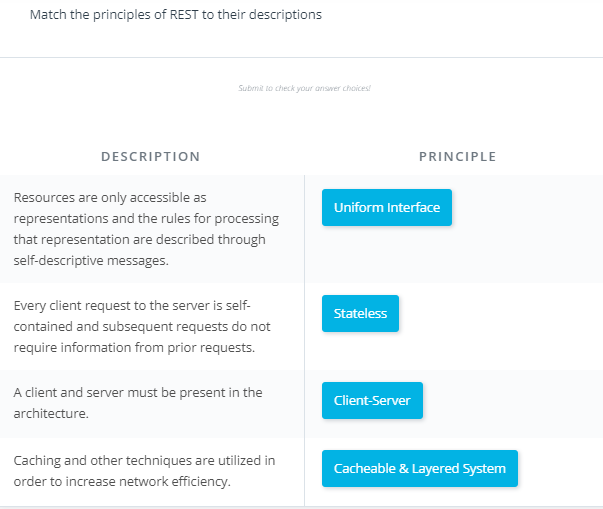Click the PRINCIPLE column header
The height and width of the screenshot is (509, 603).
click(x=458, y=156)
